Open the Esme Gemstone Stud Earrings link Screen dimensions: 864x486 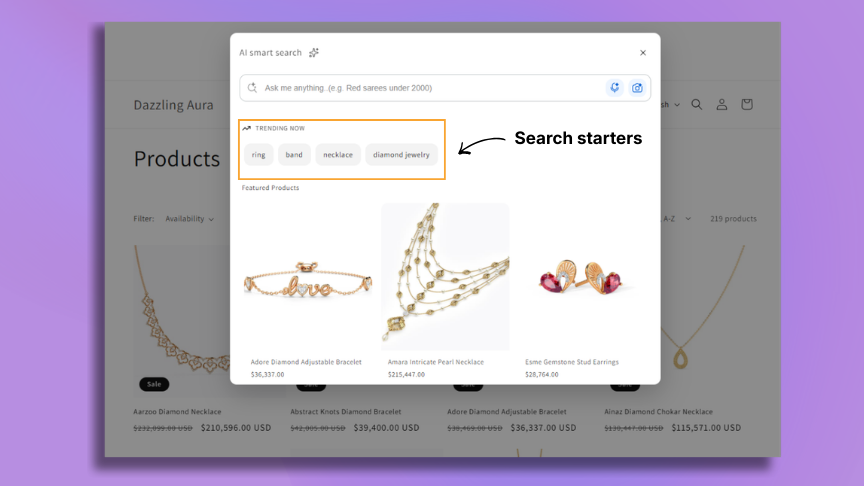[571, 362]
